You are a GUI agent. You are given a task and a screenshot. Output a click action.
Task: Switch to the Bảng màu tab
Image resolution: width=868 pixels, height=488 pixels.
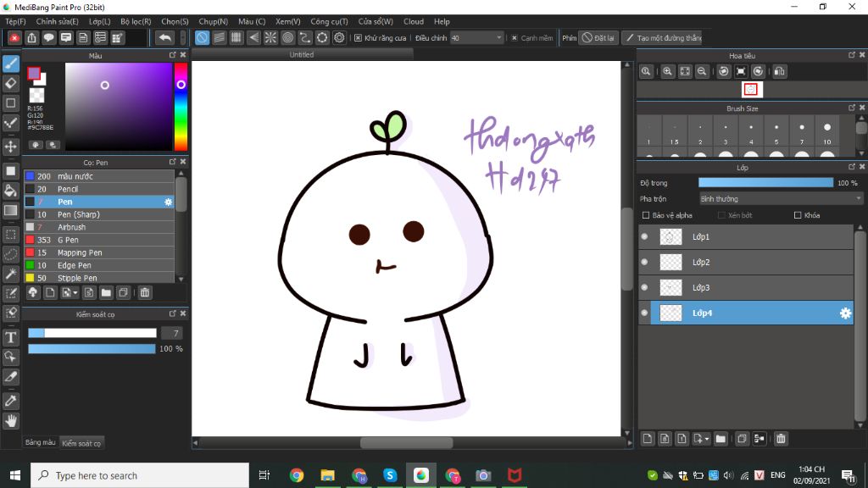click(x=40, y=442)
